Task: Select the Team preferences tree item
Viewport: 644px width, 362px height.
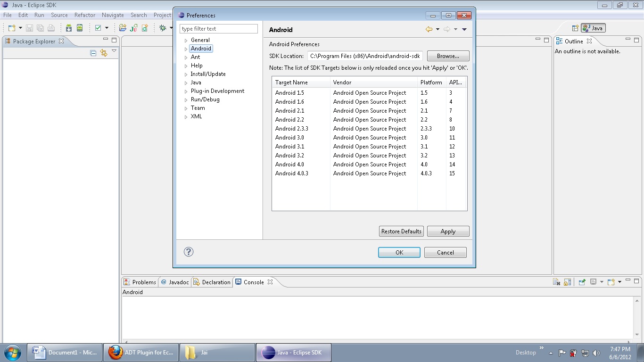Action: point(198,108)
